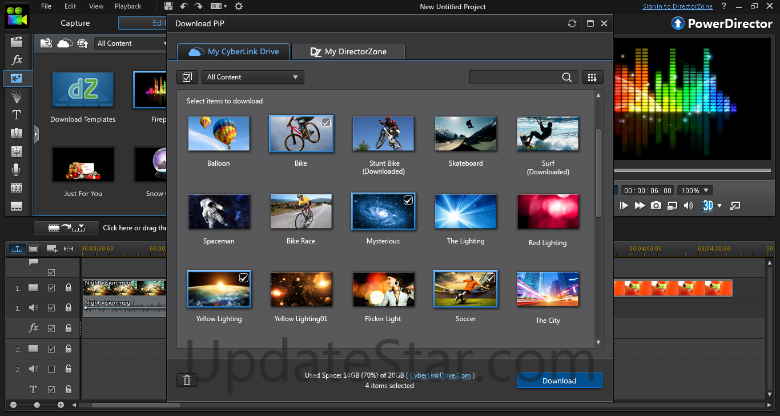Enable the audio track 2 checkbox
This screenshot has width=780, height=416.
point(51,369)
